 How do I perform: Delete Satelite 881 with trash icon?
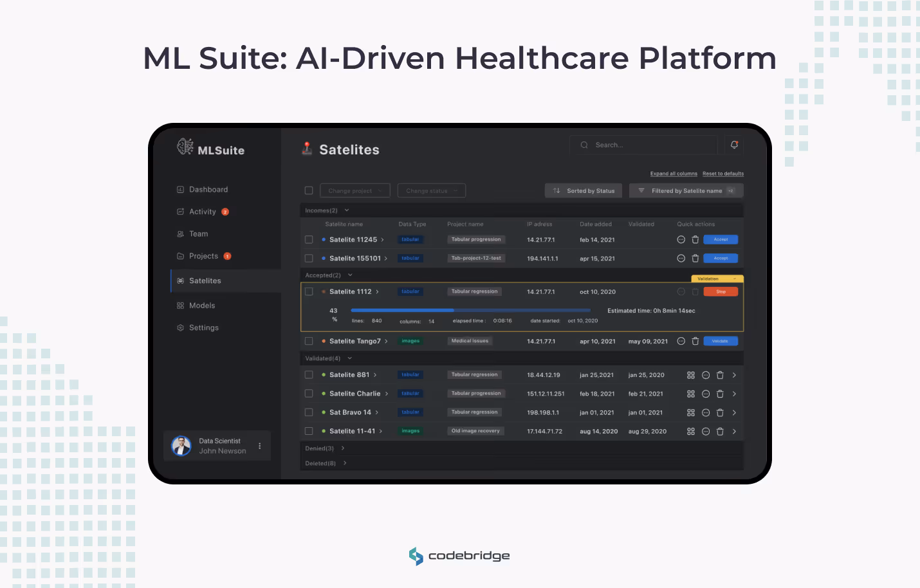720,375
